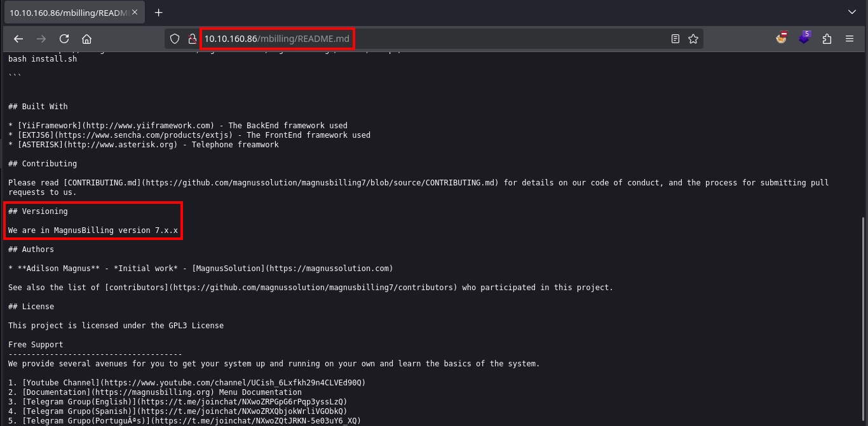The image size is (868, 426).
Task: Open the browser home page
Action: click(x=87, y=39)
